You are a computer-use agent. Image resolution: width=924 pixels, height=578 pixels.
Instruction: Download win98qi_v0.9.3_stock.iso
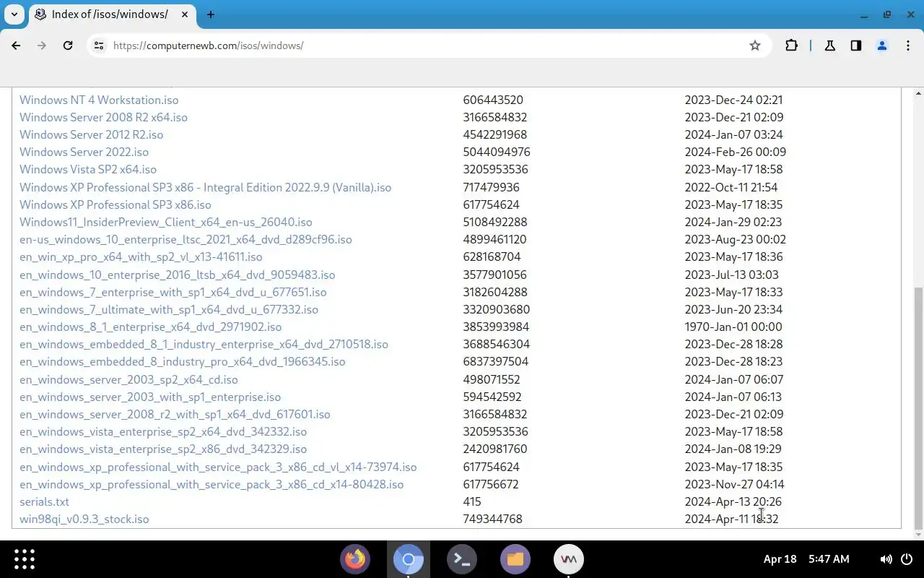click(84, 519)
